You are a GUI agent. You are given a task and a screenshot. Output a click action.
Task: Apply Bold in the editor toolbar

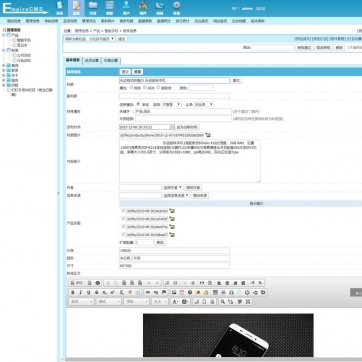tap(73, 292)
